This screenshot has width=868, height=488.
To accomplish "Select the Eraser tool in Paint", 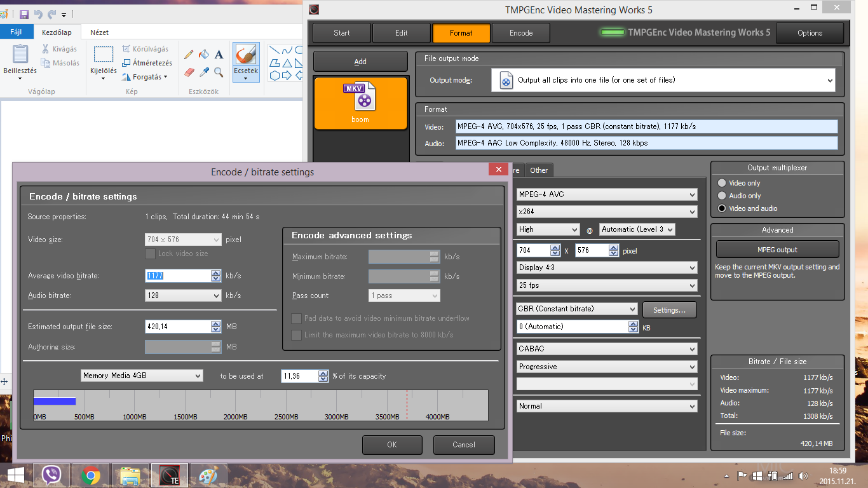I will 189,72.
